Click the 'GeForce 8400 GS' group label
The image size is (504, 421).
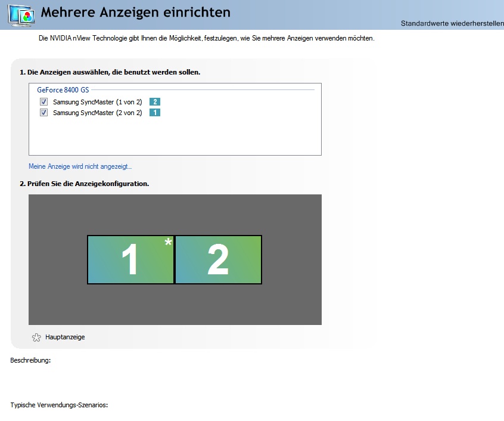tap(63, 89)
